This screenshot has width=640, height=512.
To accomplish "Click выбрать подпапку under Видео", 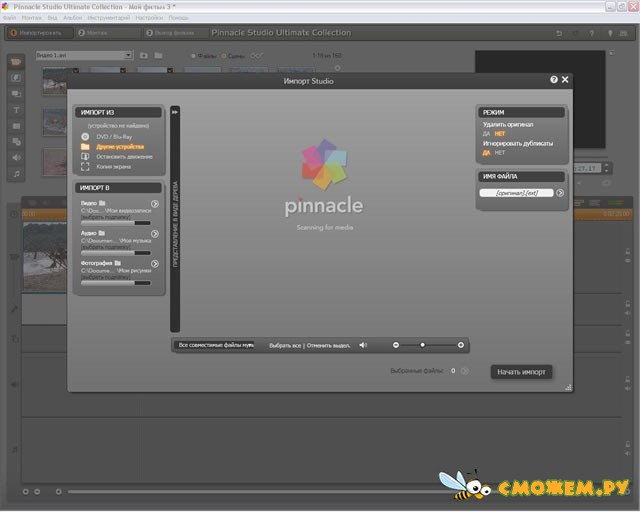I will pos(106,218).
